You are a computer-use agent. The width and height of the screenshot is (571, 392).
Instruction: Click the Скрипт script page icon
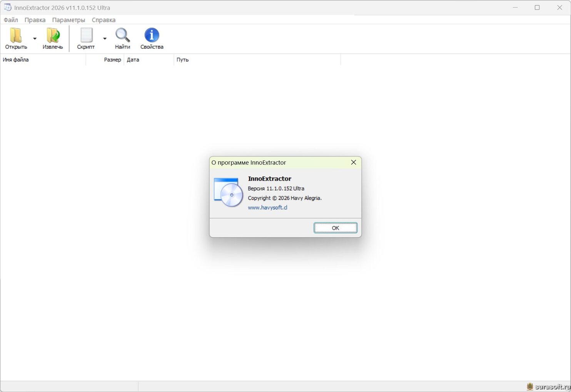pyautogui.click(x=86, y=35)
